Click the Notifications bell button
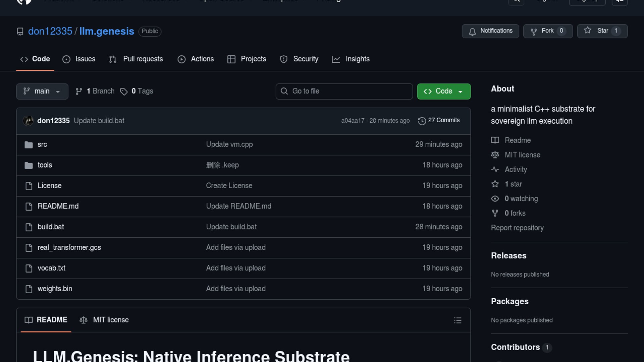 tap(490, 31)
